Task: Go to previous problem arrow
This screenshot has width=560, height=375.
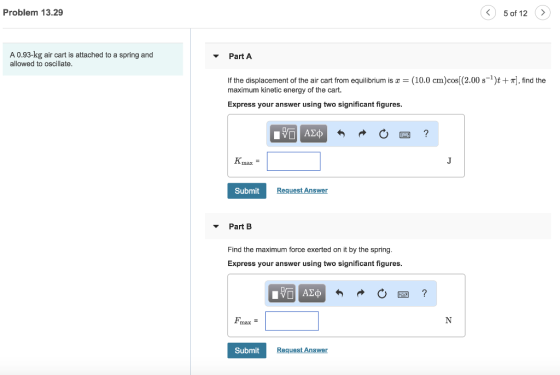Action: pyautogui.click(x=488, y=12)
